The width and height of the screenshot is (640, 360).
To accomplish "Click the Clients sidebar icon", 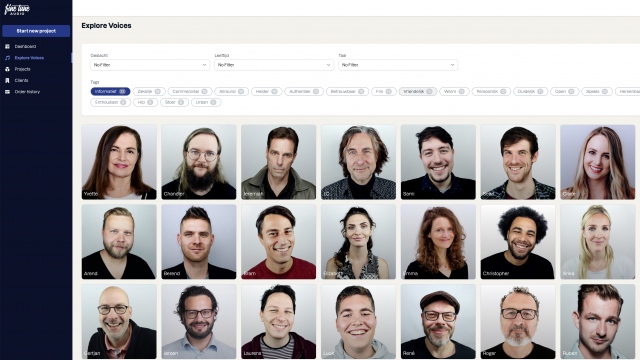I will click(x=7, y=80).
